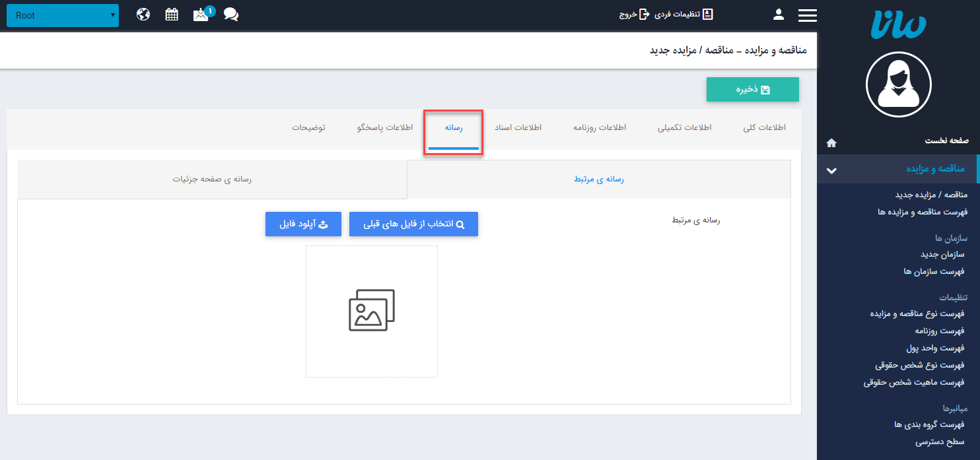Click the ذخیره save button
Viewport: 980px width, 460px height.
click(x=752, y=88)
